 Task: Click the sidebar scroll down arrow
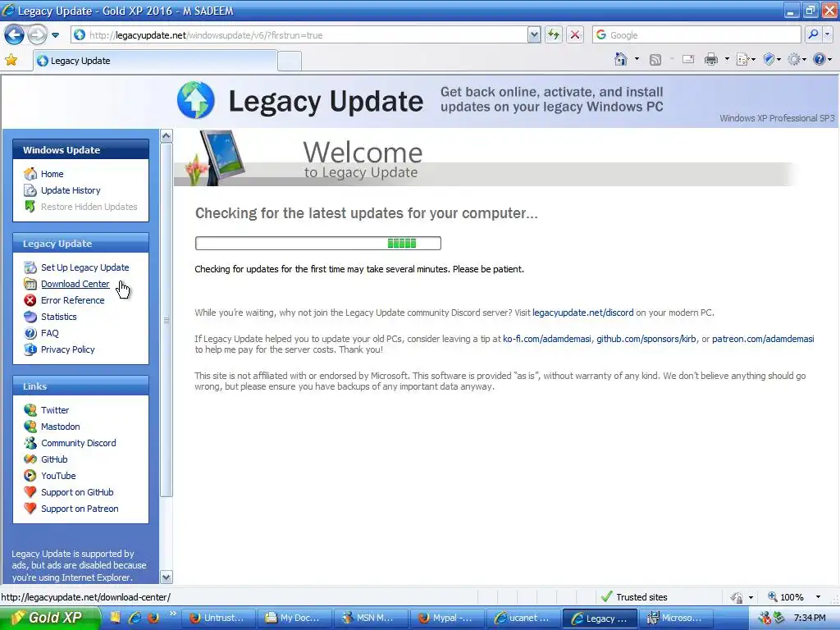(167, 577)
